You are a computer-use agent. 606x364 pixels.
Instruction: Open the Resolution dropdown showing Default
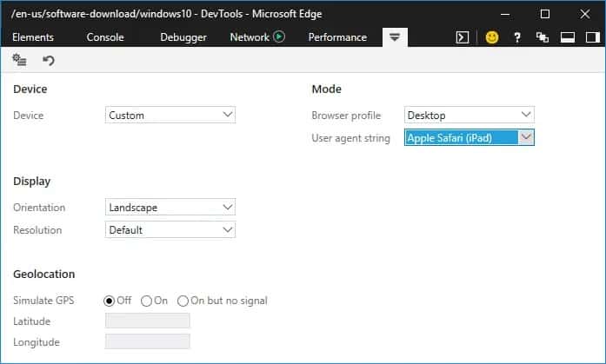pos(170,230)
